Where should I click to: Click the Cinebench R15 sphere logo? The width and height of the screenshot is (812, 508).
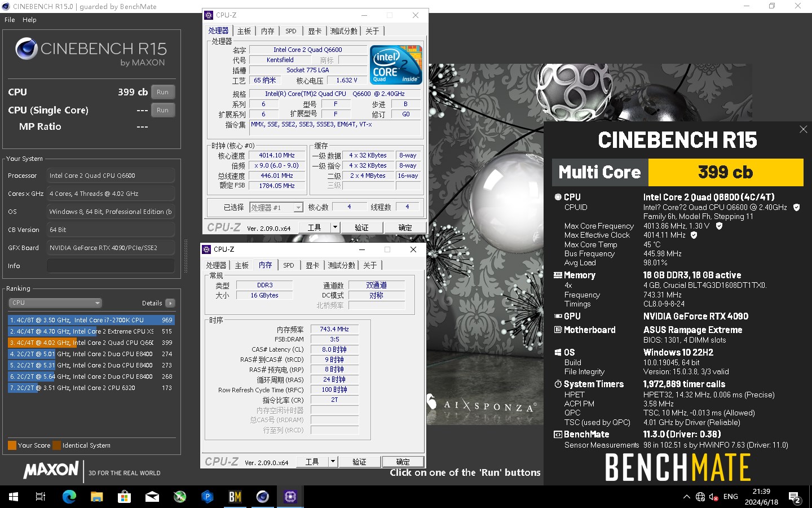(27, 49)
